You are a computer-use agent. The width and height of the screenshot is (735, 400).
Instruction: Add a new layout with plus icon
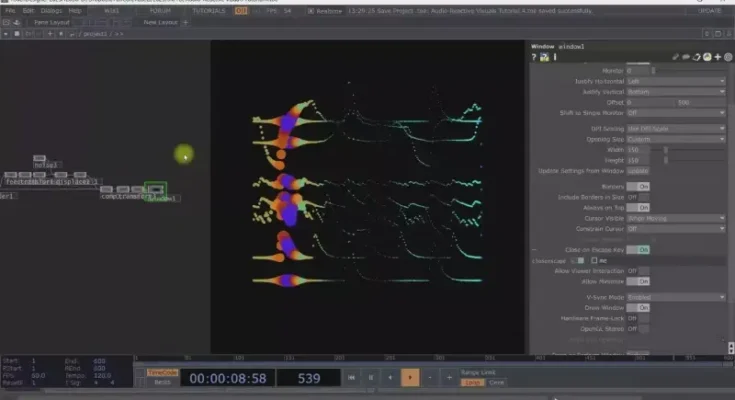pyautogui.click(x=185, y=22)
